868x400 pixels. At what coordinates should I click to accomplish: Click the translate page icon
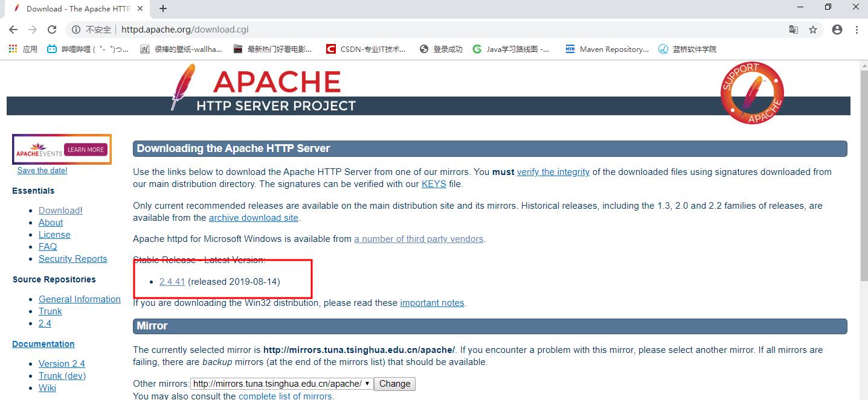click(x=794, y=30)
